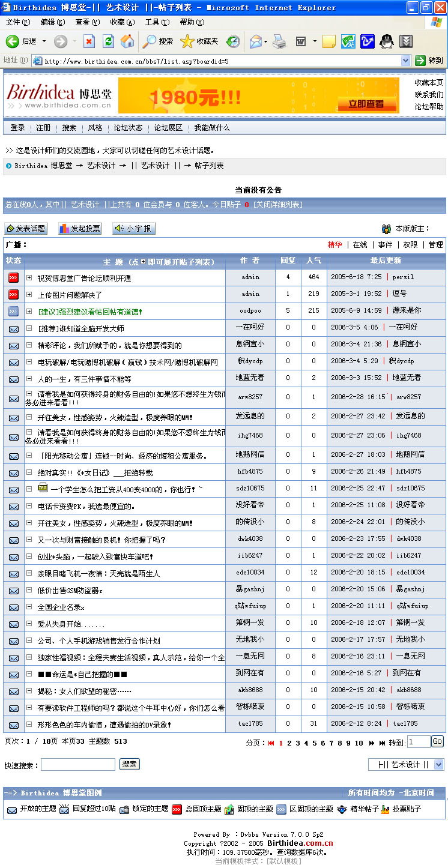Open the 文件(F) menu
448x868 pixels.
click(x=17, y=22)
